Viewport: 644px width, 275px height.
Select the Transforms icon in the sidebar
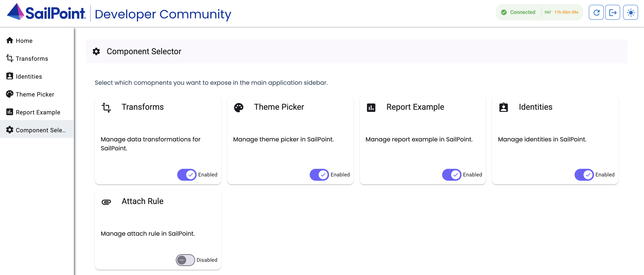(10, 59)
